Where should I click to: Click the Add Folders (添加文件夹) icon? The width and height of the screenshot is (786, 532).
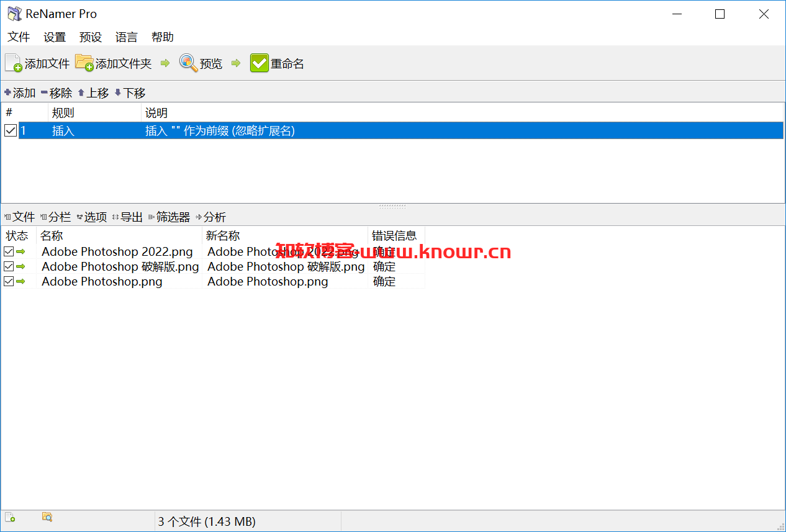(x=84, y=63)
